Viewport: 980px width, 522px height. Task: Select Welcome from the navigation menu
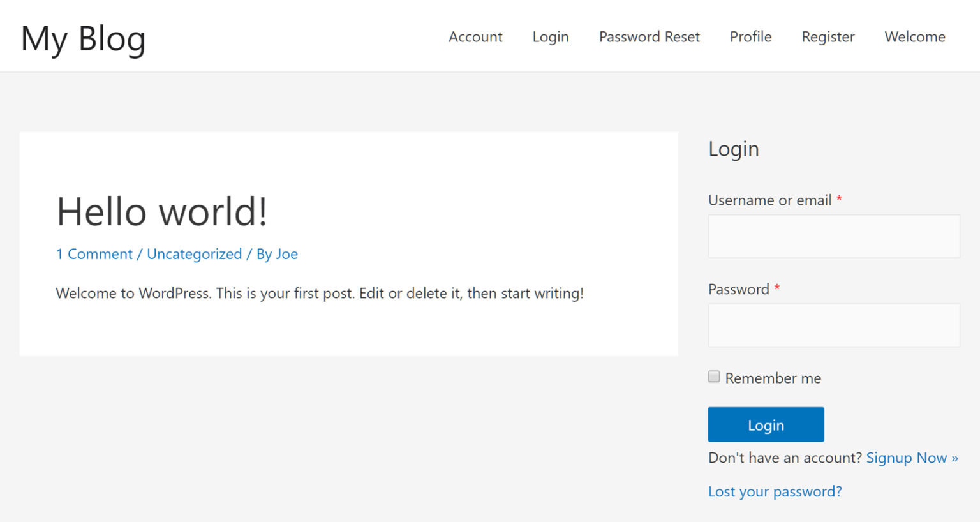tap(914, 36)
